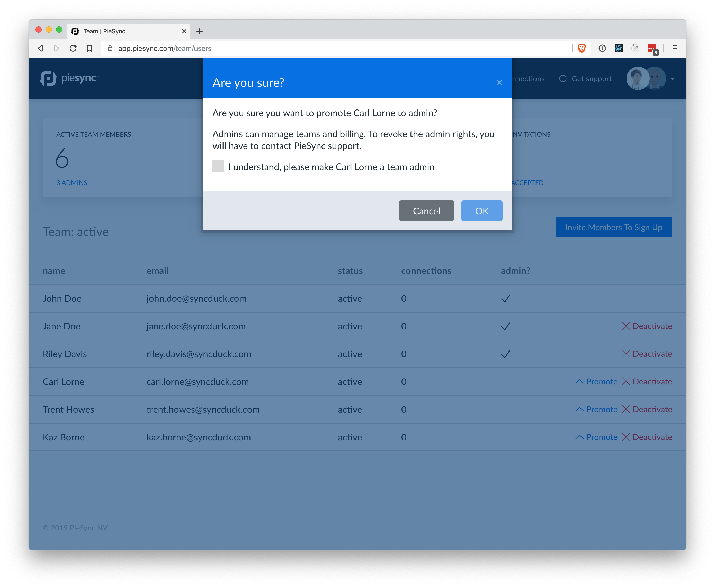This screenshot has height=588, width=715.
Task: Click Jane Doe's admin checkmark
Action: point(505,327)
